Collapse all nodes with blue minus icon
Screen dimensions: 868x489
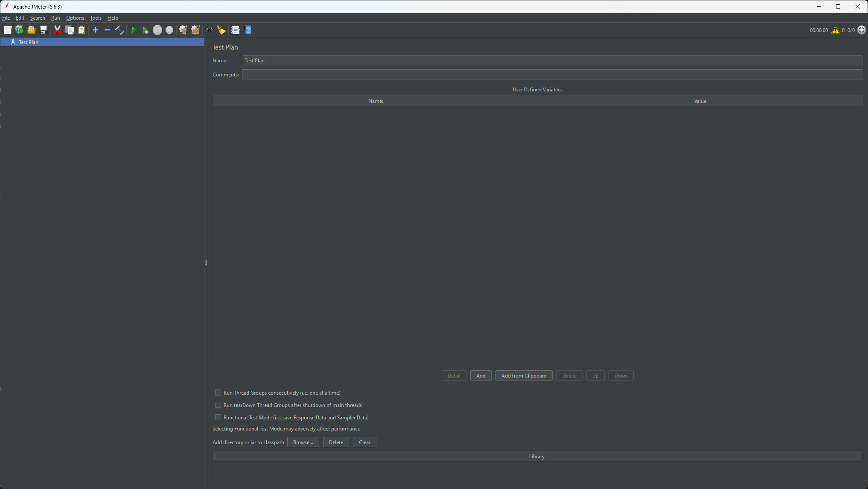tap(108, 30)
